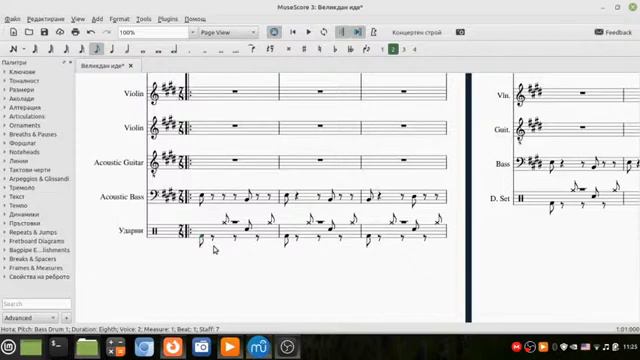Open the Plugins menu

click(168, 19)
